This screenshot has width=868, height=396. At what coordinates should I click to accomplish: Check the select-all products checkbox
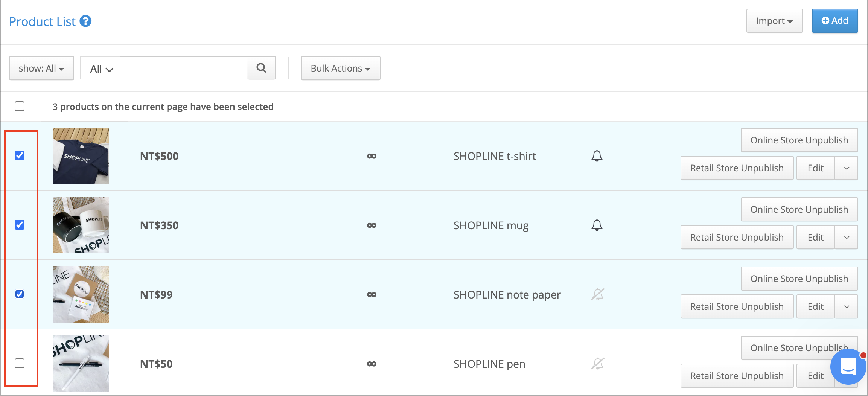20,106
